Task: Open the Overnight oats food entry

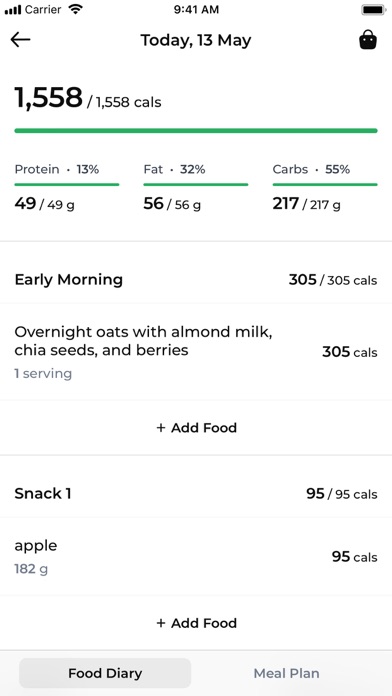Action: pyautogui.click(x=196, y=352)
